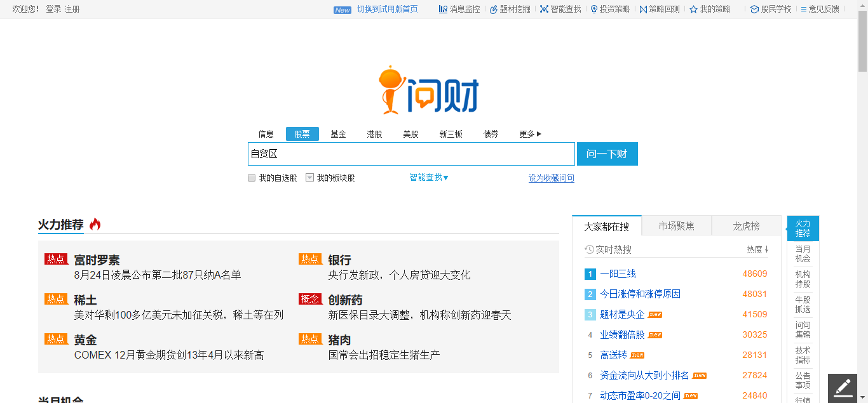
Task: Select the 信息 search category
Action: click(266, 134)
